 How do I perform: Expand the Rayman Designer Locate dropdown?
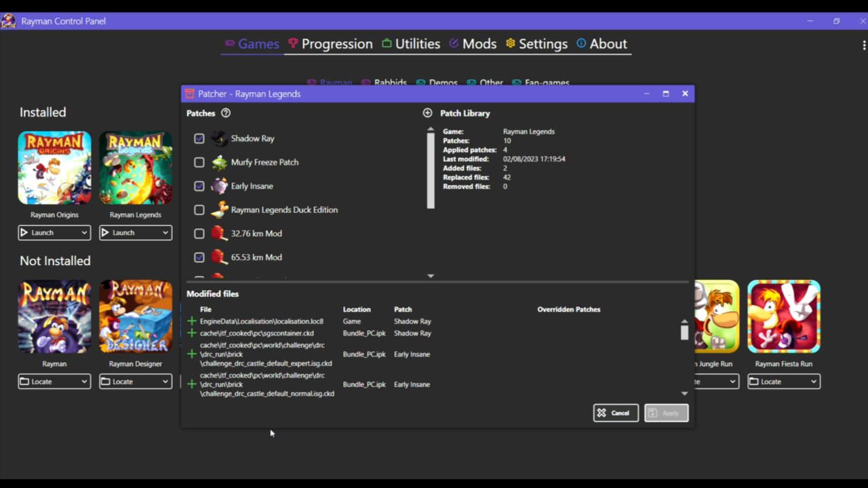(x=165, y=382)
